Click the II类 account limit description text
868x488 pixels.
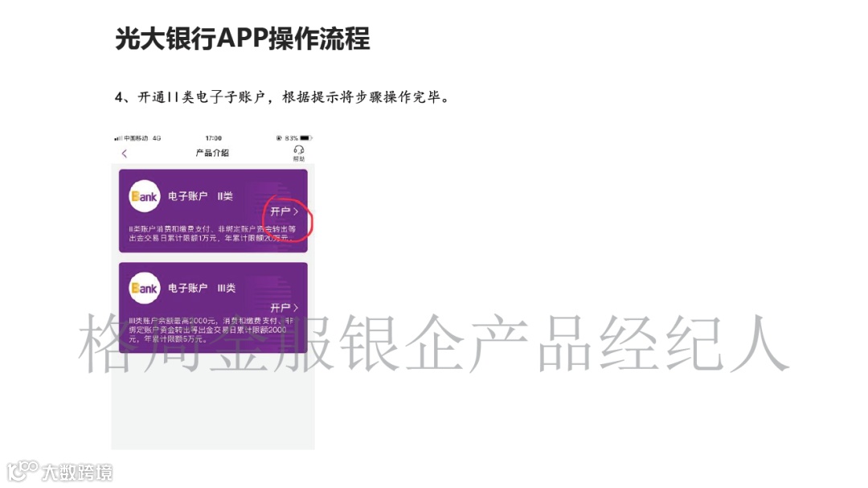[212, 233]
